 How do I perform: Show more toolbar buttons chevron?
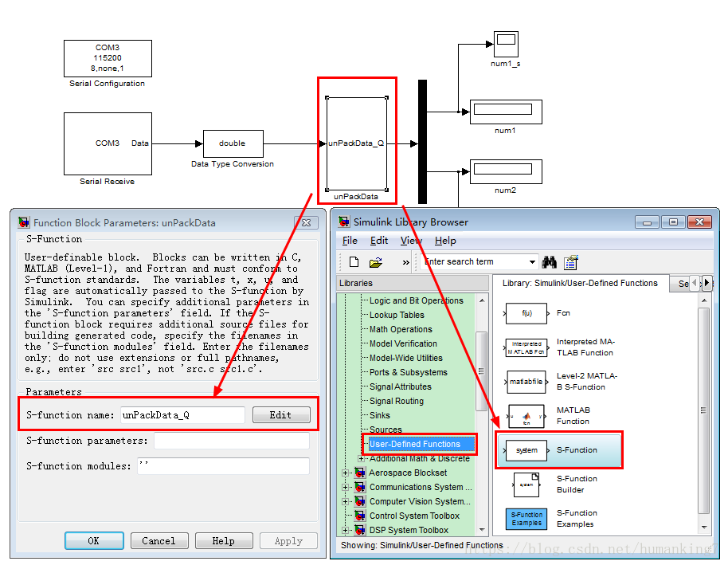(405, 262)
